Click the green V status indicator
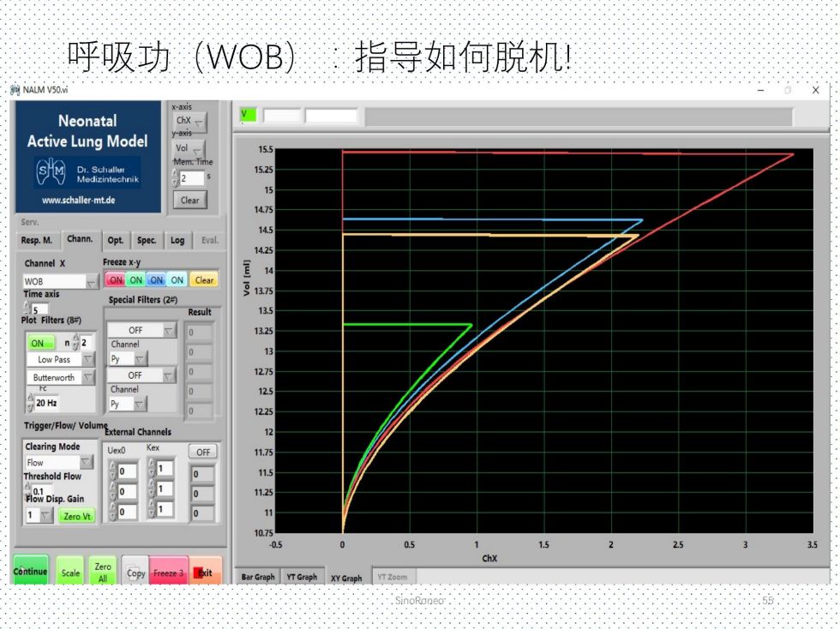840x630 pixels. click(x=248, y=115)
